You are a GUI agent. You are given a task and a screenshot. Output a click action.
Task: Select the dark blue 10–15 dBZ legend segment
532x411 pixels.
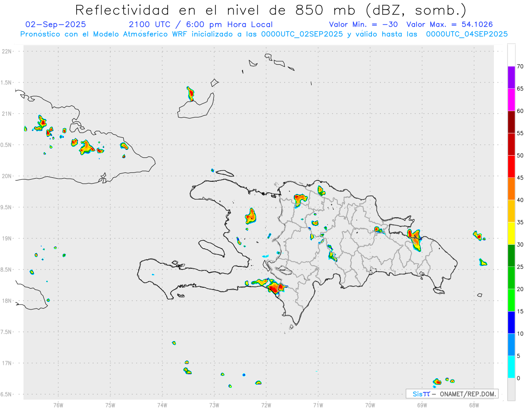coord(511,323)
